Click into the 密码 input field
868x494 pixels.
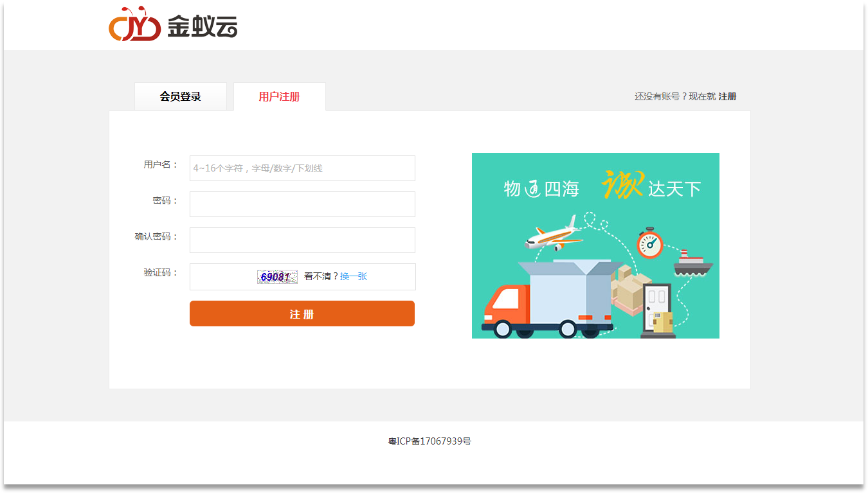coord(302,204)
